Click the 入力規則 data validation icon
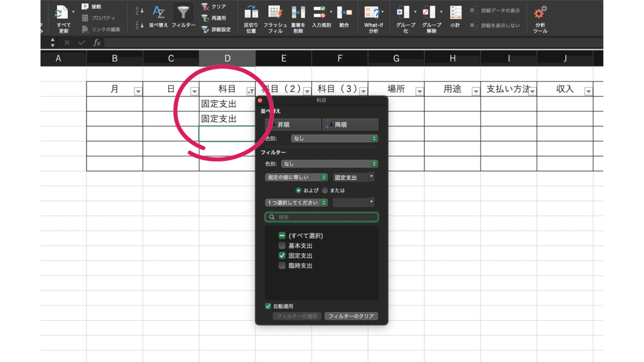The image size is (644, 362). point(320,12)
